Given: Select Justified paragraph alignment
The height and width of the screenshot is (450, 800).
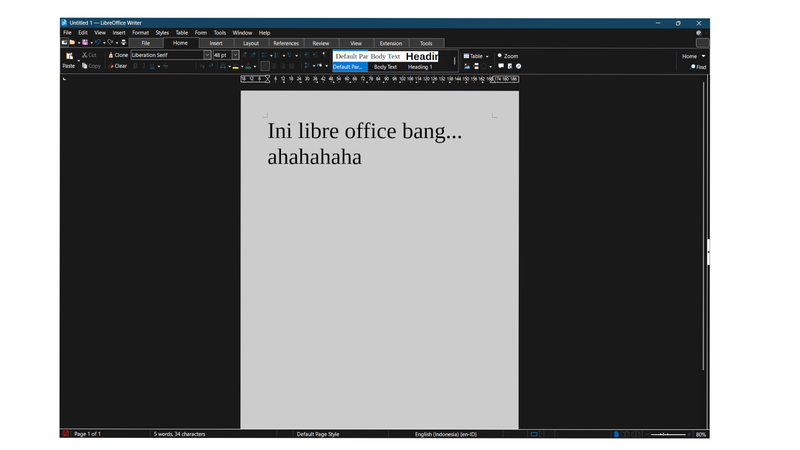Looking at the screenshot, I should (x=291, y=66).
